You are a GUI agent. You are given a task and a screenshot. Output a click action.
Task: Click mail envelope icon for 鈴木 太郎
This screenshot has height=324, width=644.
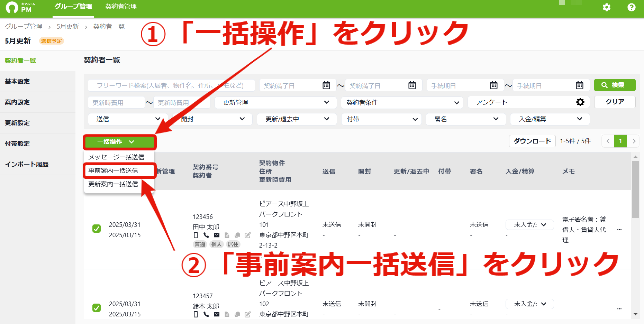click(217, 314)
